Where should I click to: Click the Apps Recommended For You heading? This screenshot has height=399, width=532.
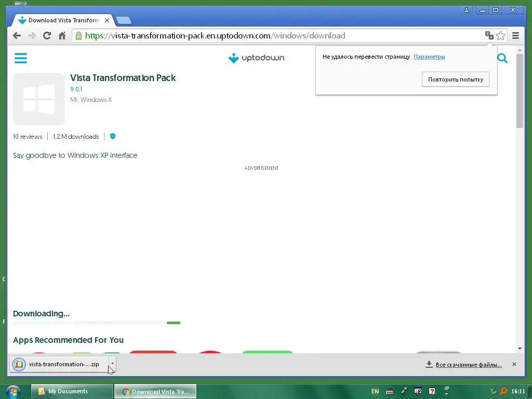(x=68, y=340)
